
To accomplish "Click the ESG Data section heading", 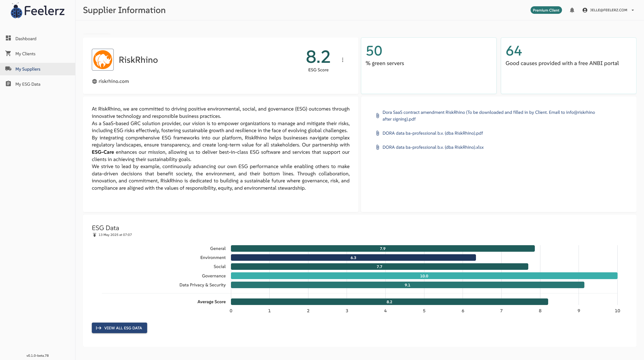I will (105, 228).
